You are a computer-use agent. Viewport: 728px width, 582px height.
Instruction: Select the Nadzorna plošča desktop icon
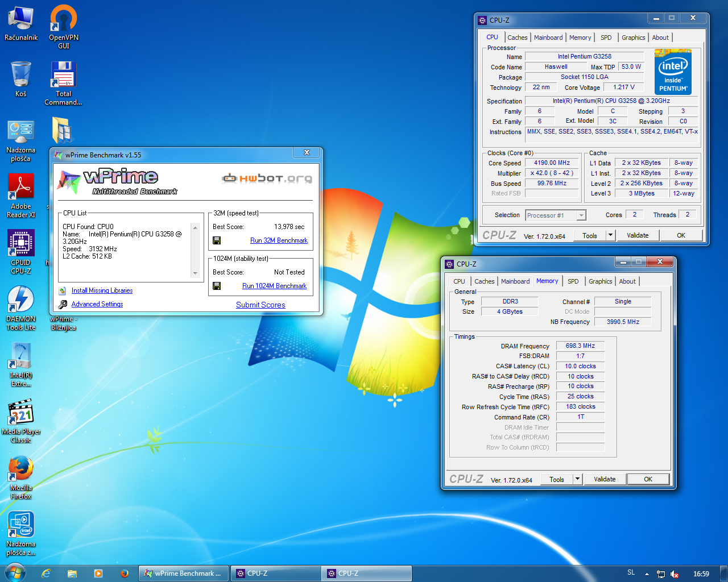[21, 140]
